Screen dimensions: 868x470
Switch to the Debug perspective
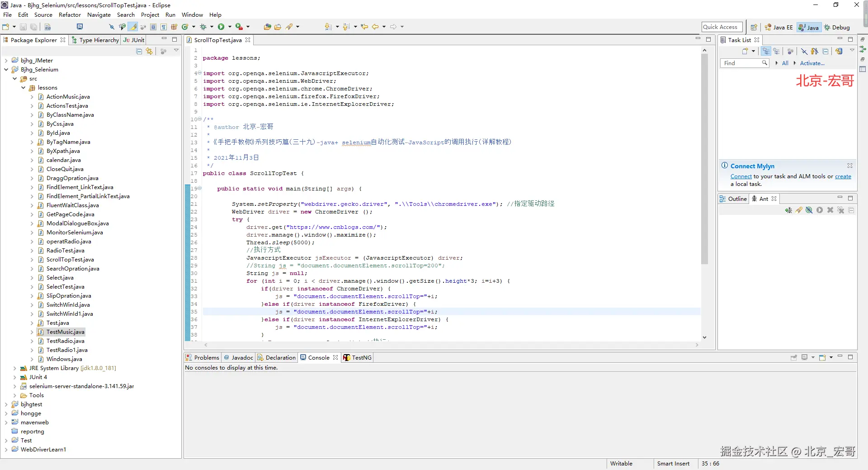[x=837, y=27]
